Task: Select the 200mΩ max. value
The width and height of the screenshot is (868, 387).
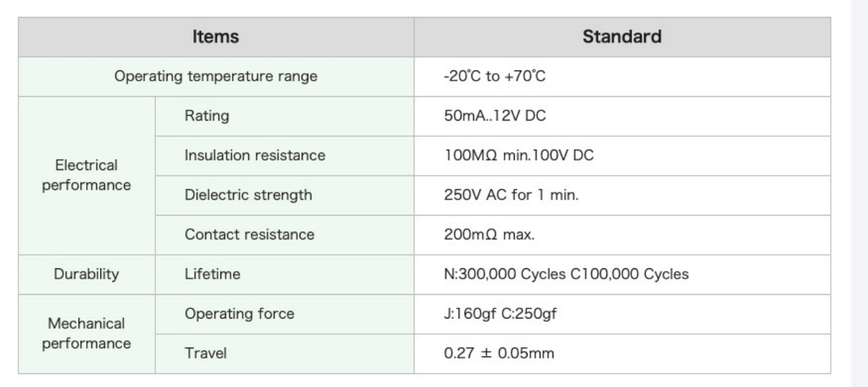Action: [489, 235]
